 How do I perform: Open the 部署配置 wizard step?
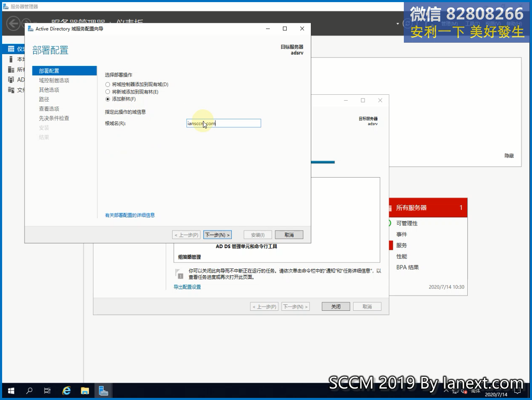(x=64, y=71)
